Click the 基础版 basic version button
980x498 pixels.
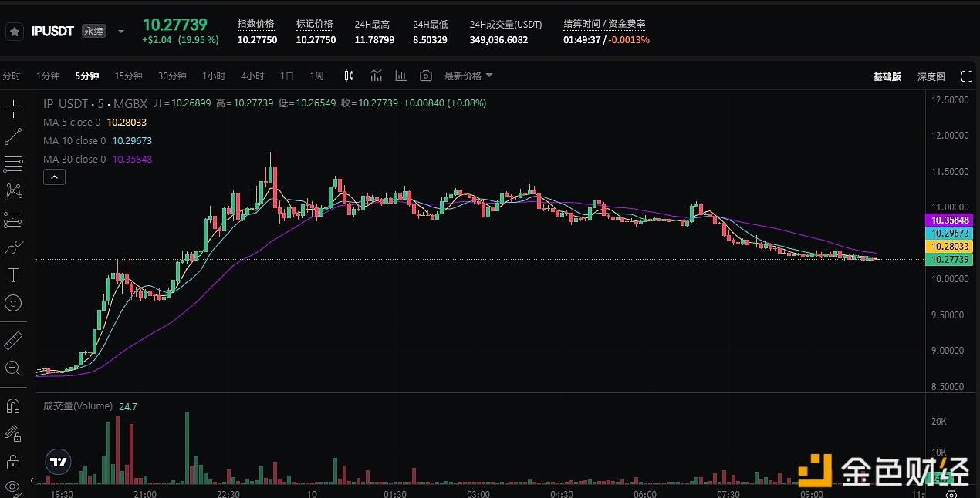tap(887, 76)
